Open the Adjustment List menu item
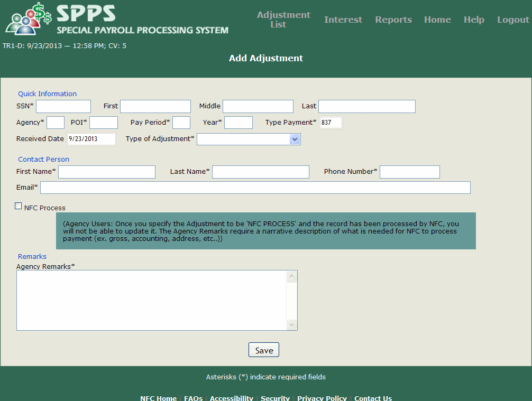The image size is (532, 401). 283,20
